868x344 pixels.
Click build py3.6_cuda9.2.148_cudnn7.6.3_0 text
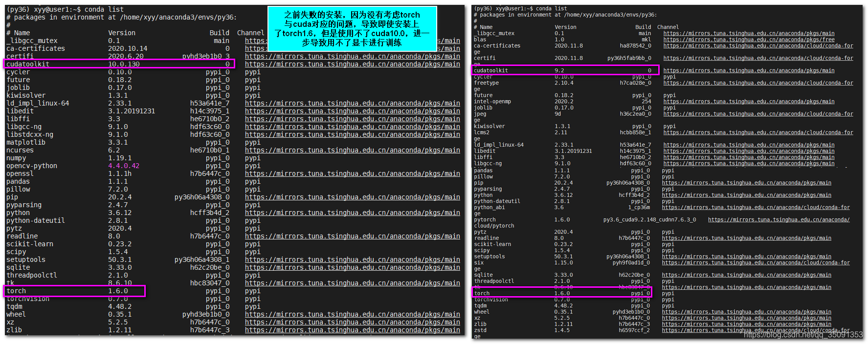point(649,220)
